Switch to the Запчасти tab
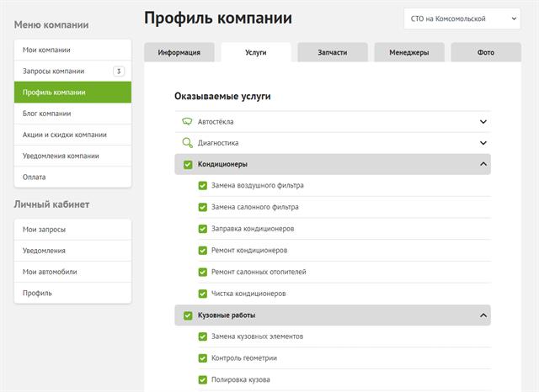Image resolution: width=539 pixels, height=392 pixels. pyautogui.click(x=333, y=52)
